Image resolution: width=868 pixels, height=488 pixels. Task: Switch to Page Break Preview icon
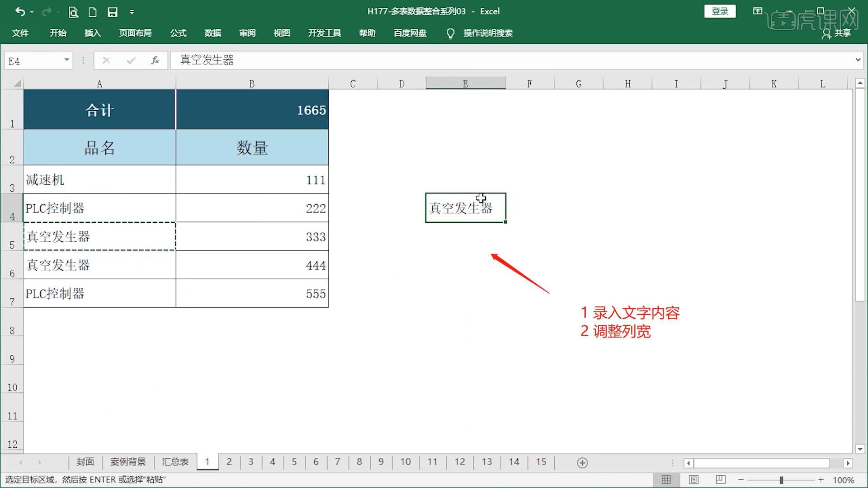[721, 480]
